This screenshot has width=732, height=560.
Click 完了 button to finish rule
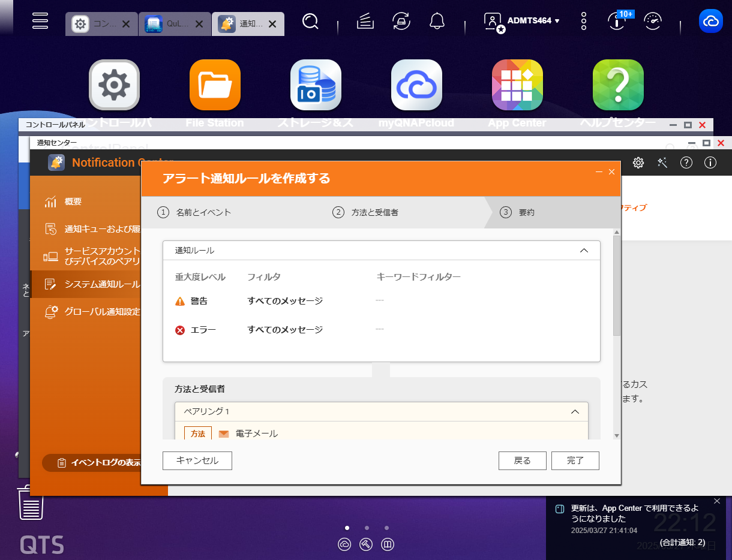575,460
